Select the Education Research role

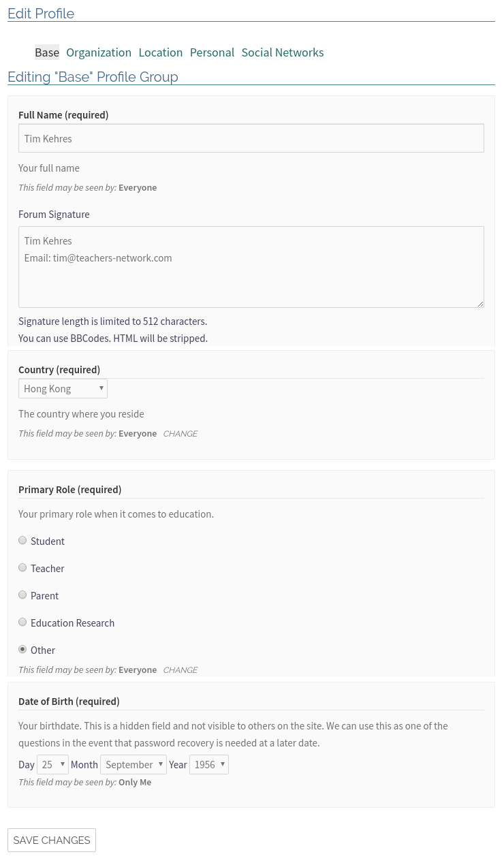click(22, 622)
